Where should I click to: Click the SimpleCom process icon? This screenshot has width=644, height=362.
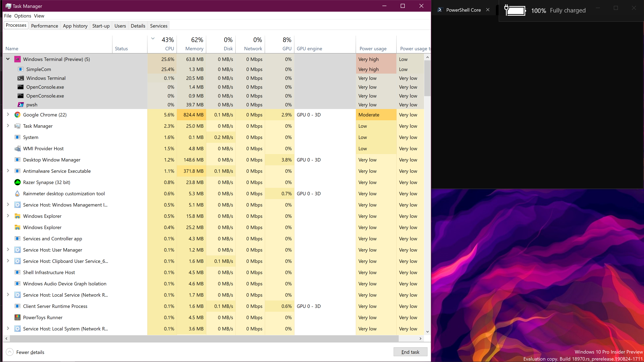(x=21, y=69)
